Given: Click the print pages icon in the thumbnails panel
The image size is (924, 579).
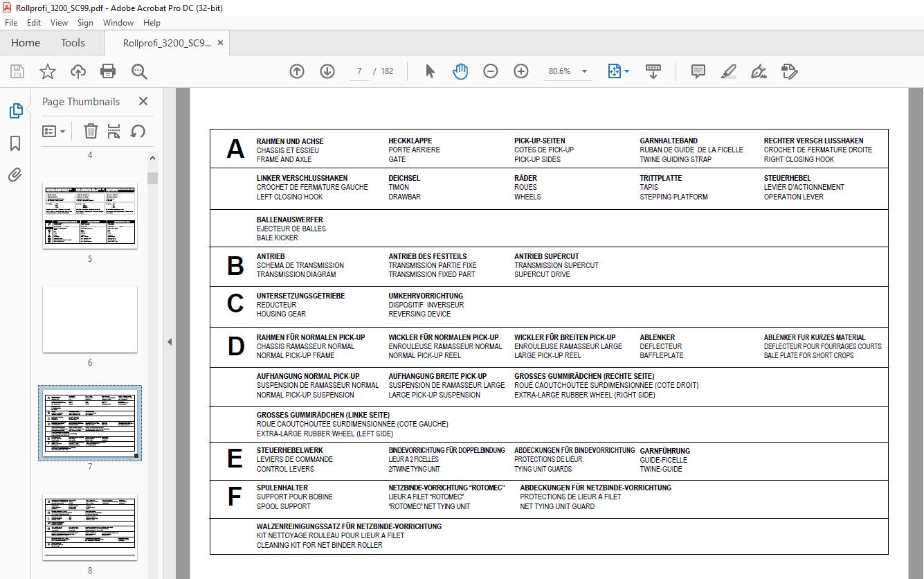Looking at the screenshot, I should (x=114, y=131).
